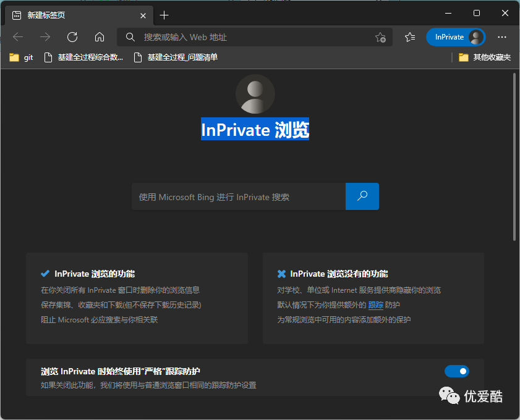Open Settings and more ellipsis menu
Viewport: 520px width, 420px height.
click(x=502, y=37)
